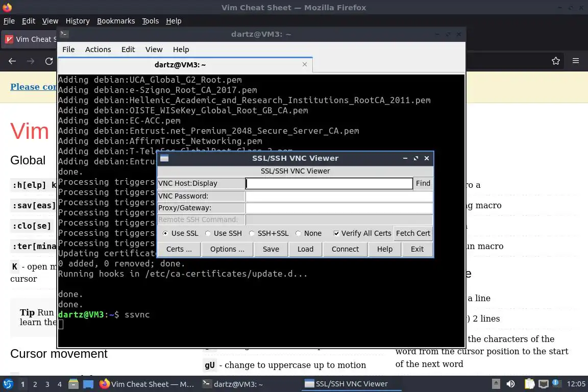This screenshot has height=392, width=588.
Task: Close the dartz@VM3 terminal tab
Action: (x=305, y=64)
